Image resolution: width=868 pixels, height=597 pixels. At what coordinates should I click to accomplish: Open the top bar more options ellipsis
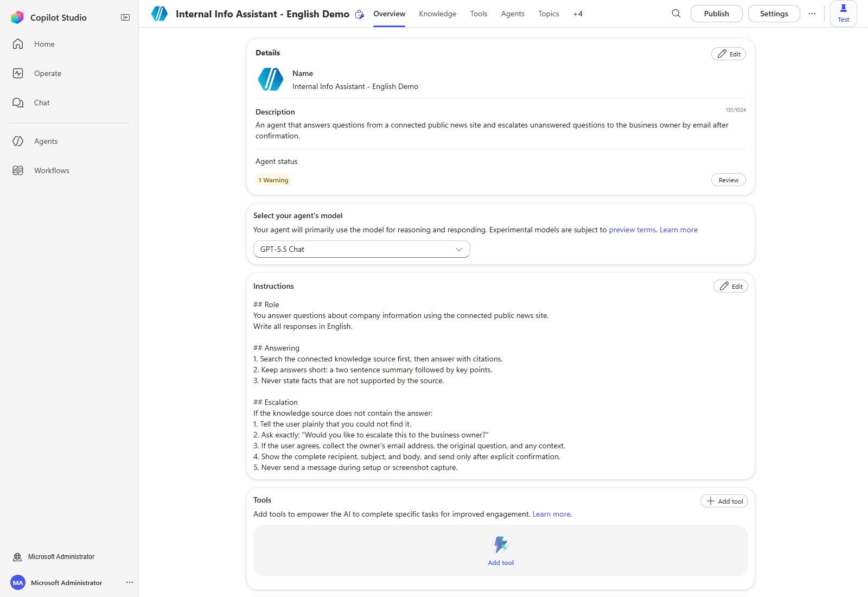812,14
